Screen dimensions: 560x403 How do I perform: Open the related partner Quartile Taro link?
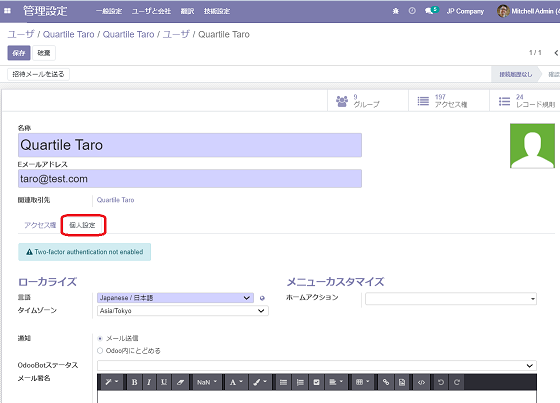coord(115,200)
